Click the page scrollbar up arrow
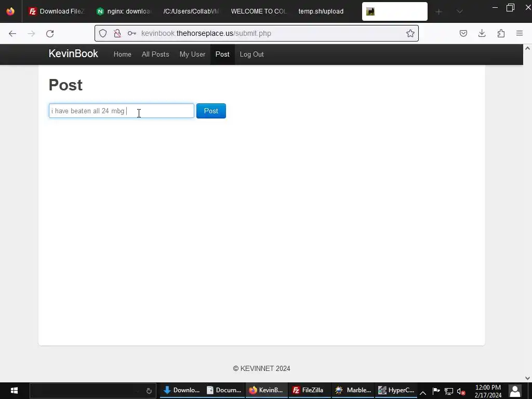Image resolution: width=532 pixels, height=399 pixels. click(528, 48)
